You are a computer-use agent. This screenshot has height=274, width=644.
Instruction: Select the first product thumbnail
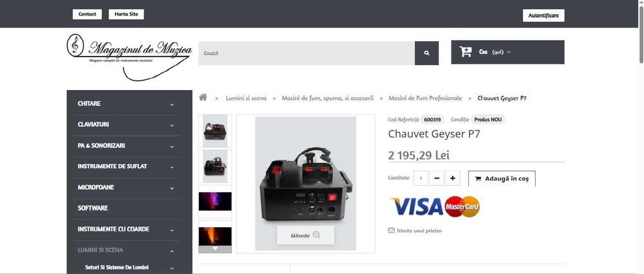coord(215,131)
